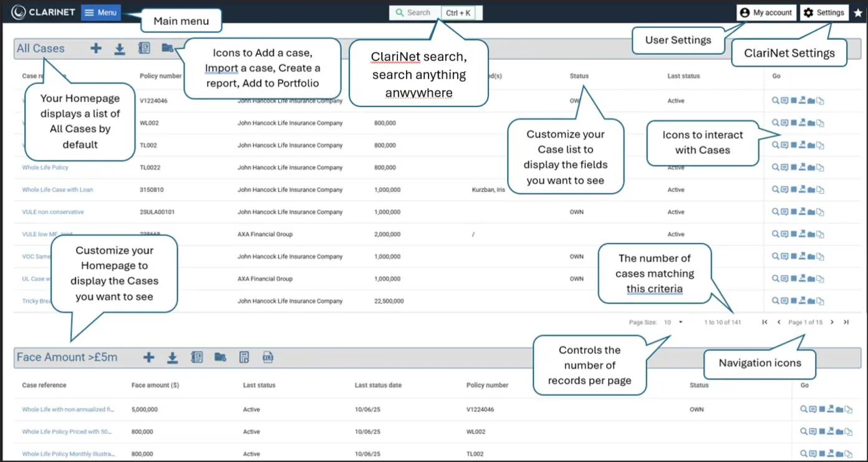Click Add case plus icon in Face Amount section
Viewport: 868px width, 462px height.
(148, 357)
